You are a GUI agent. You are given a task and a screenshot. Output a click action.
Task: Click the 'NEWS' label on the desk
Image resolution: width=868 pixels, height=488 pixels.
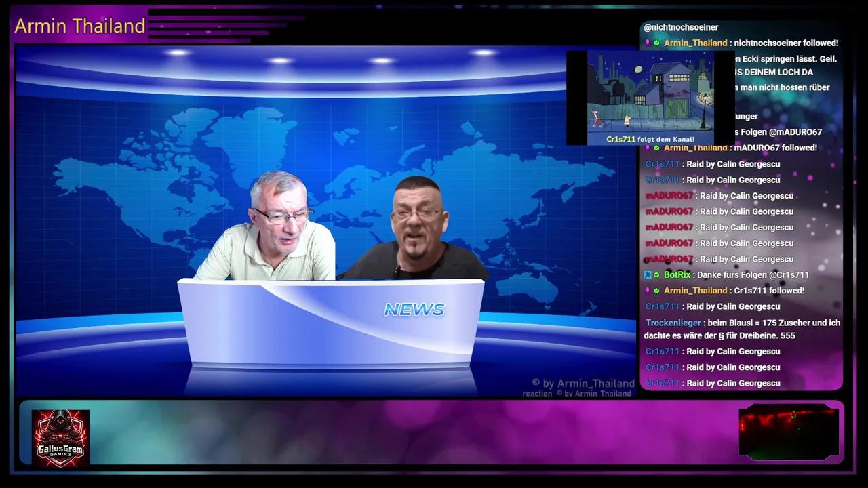414,310
